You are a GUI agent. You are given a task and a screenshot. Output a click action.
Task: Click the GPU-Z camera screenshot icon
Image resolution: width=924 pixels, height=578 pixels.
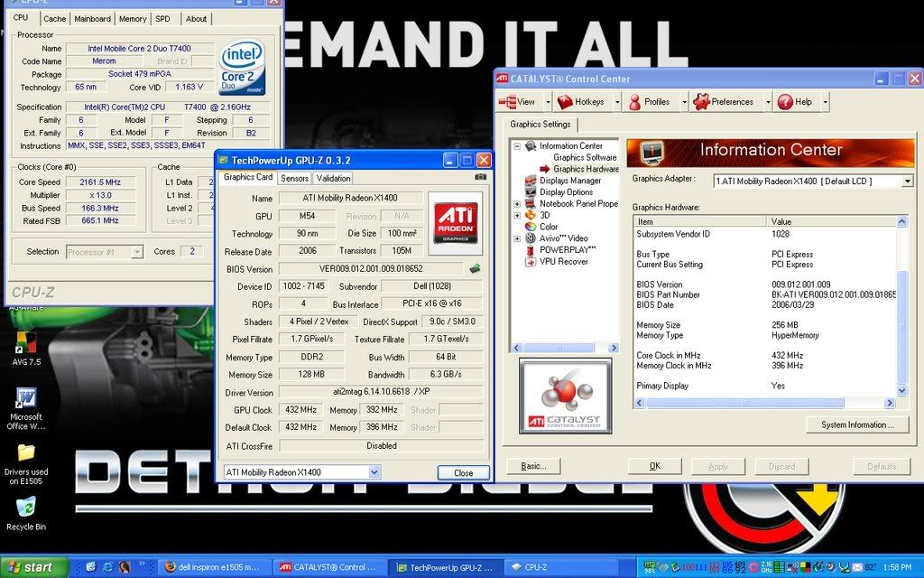480,176
